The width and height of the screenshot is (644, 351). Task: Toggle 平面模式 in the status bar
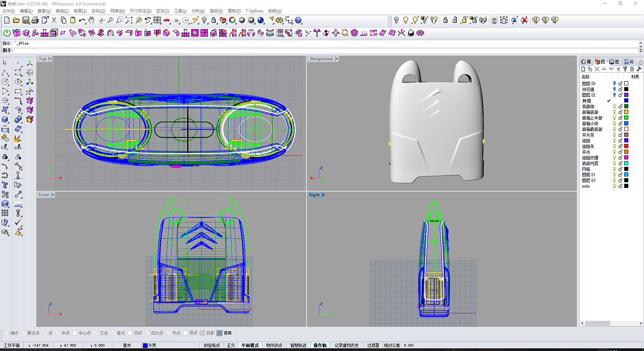click(x=250, y=345)
